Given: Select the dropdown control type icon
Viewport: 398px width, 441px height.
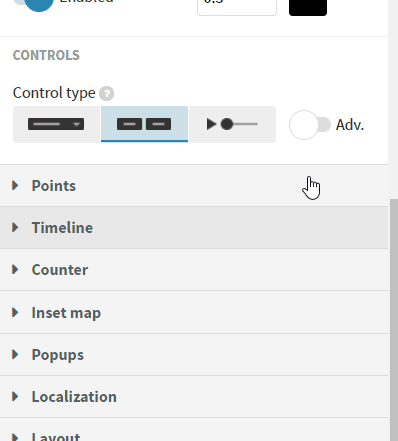Looking at the screenshot, I should pos(56,124).
